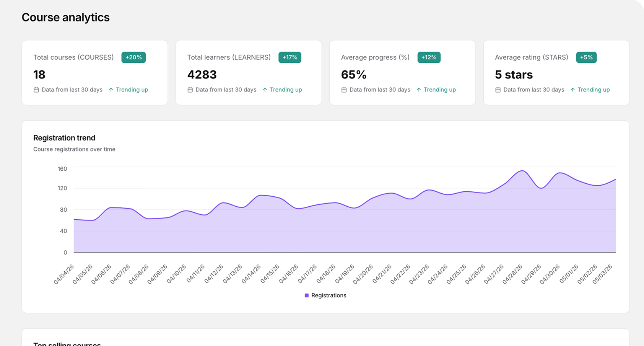Select the Total learners (LEARNERS) title
The height and width of the screenshot is (346, 644).
(229, 57)
